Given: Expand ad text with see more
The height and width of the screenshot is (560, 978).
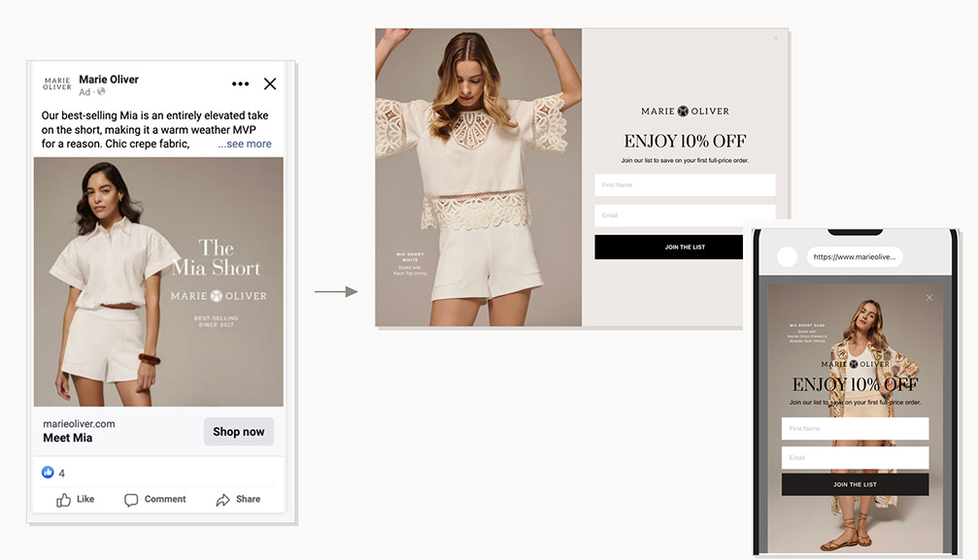Looking at the screenshot, I should click(245, 144).
